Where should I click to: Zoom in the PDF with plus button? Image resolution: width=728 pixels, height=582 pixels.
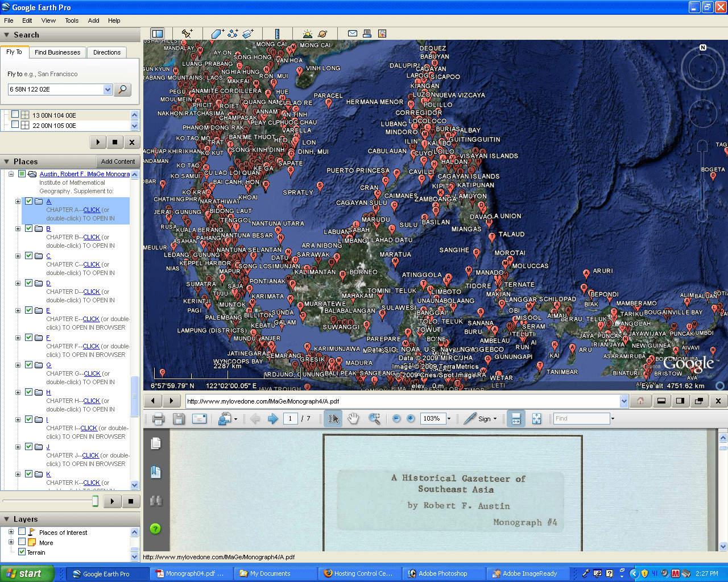tap(411, 419)
